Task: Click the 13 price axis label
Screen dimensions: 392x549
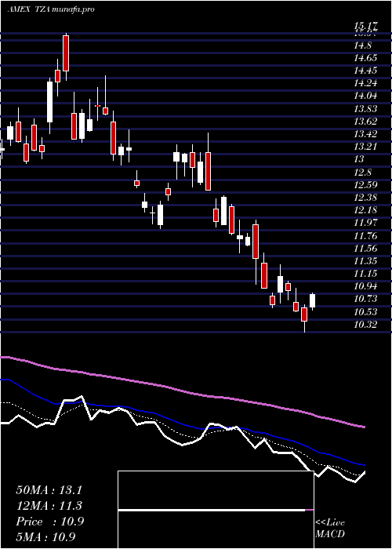Action: click(x=359, y=159)
